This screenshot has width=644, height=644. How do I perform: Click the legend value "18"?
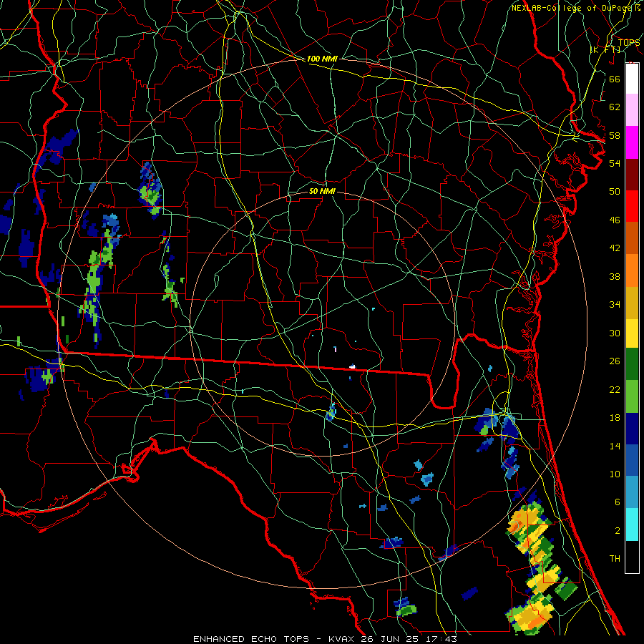click(615, 418)
